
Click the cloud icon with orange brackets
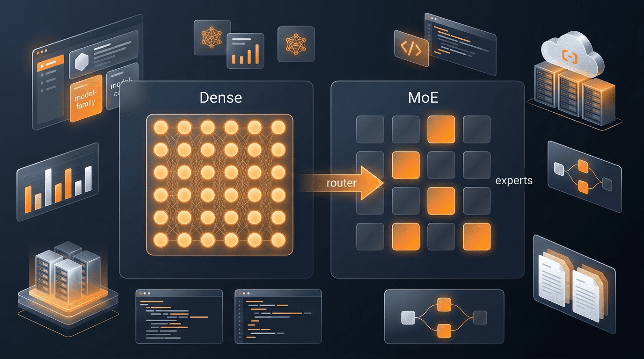572,54
